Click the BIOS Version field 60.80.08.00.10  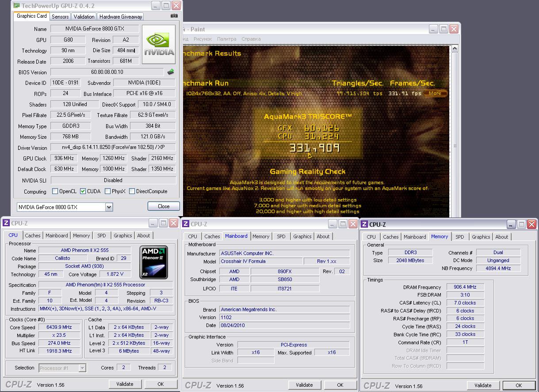[x=107, y=72]
